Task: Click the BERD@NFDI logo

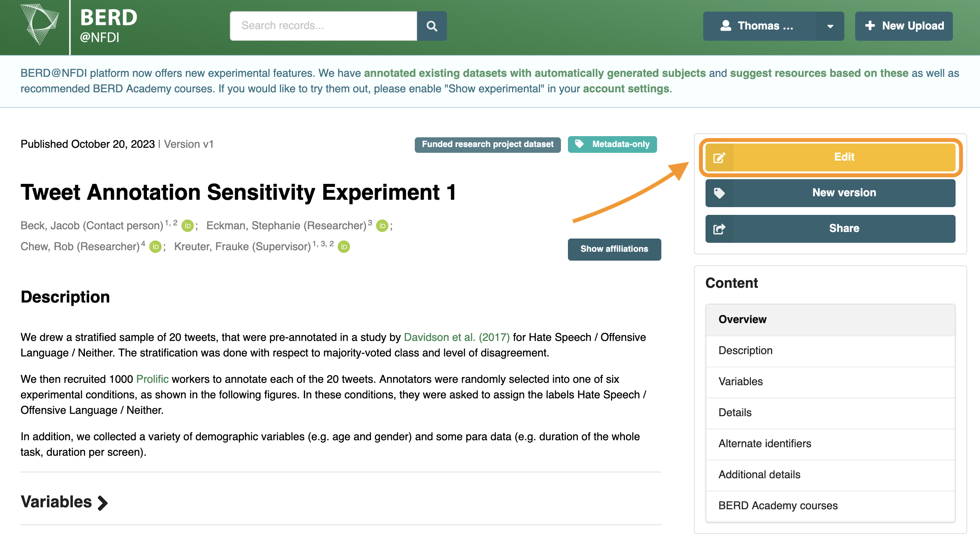Action: (x=79, y=25)
